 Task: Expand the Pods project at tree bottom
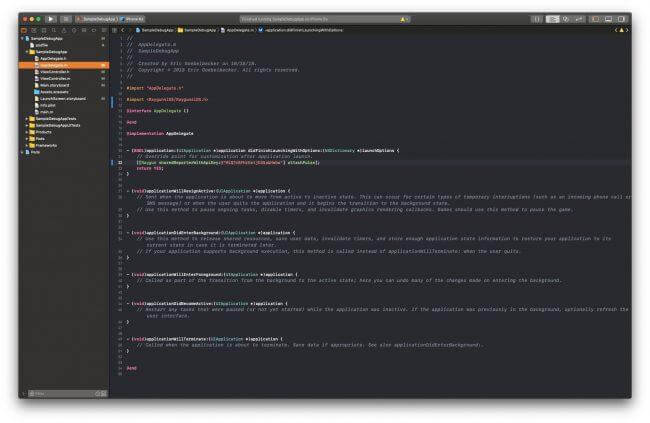(x=22, y=152)
